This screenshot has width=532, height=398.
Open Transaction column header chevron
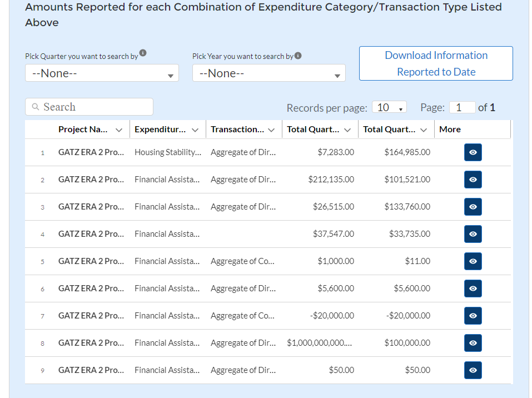pos(271,130)
